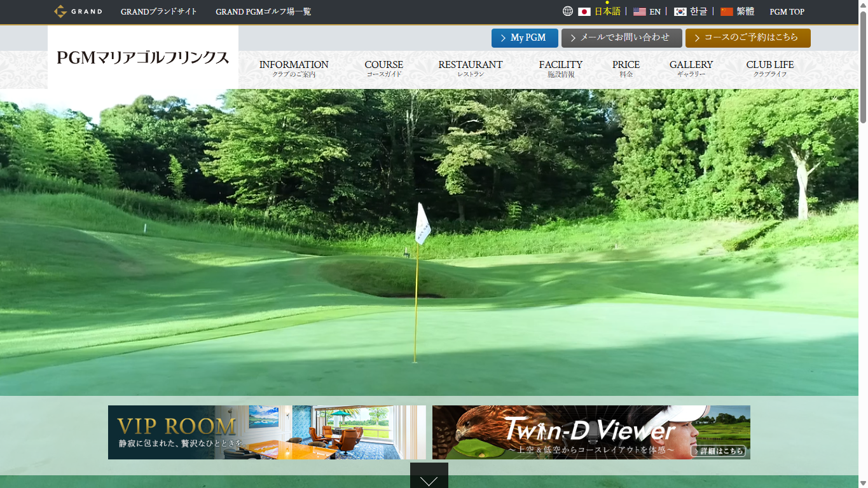Open the COURSE guide menu
868x488 pixels.
[384, 69]
